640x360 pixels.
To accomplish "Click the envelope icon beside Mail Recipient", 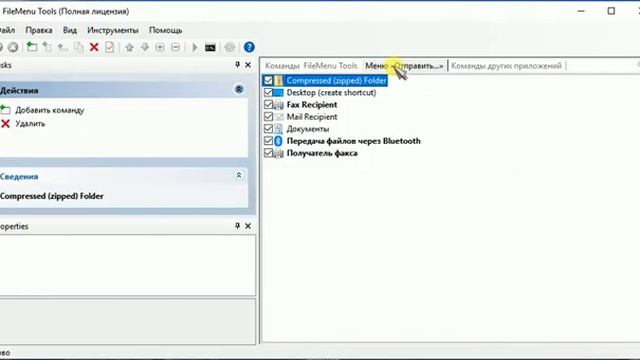I will [x=278, y=117].
